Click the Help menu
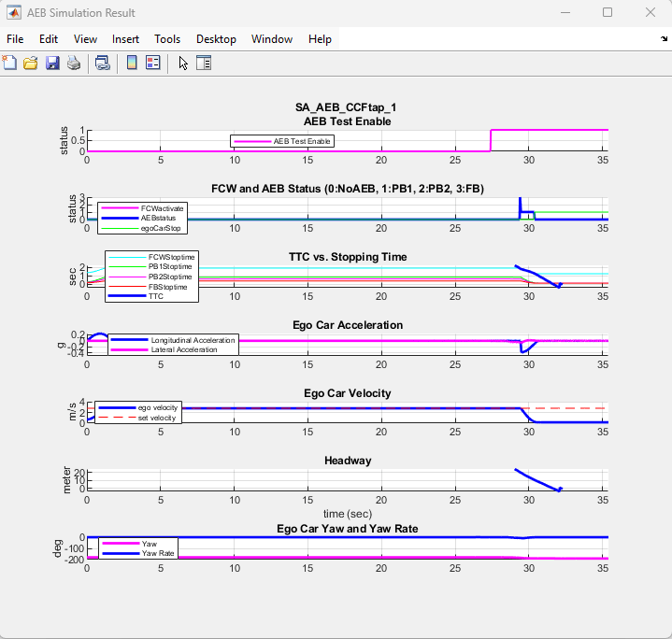 pyautogui.click(x=320, y=39)
